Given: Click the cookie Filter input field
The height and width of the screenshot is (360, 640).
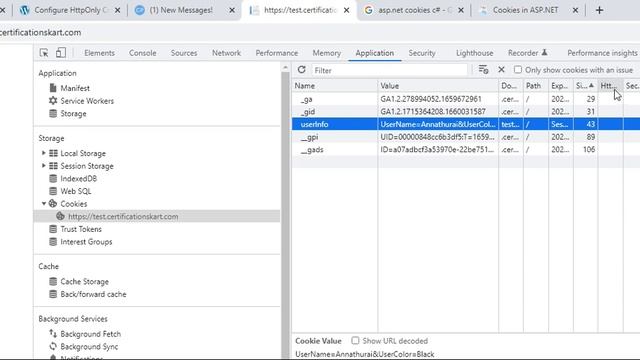Looking at the screenshot, I should (389, 70).
